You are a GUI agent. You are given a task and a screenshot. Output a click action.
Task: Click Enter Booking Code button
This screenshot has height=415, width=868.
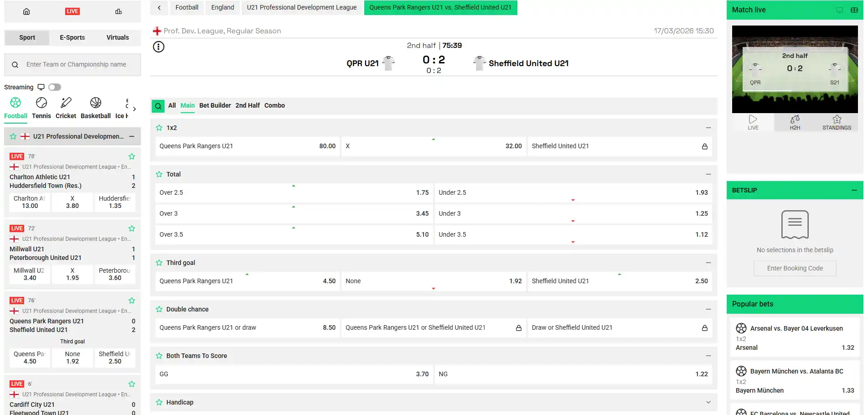point(795,268)
